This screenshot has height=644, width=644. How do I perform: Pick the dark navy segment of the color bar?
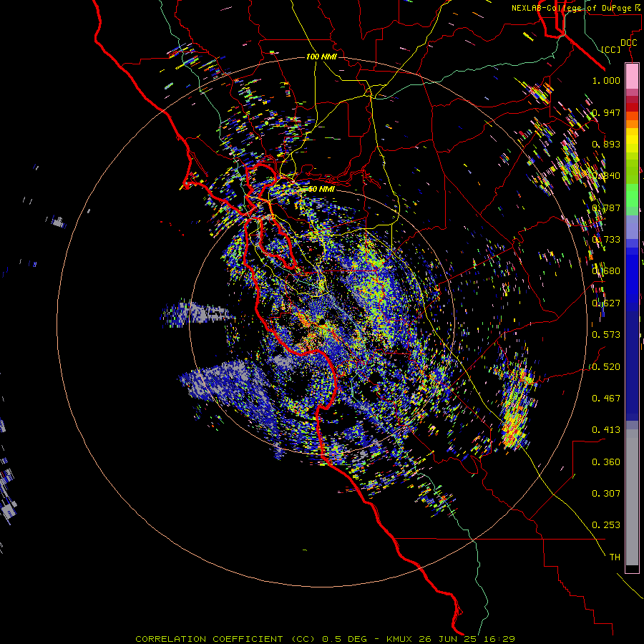pyautogui.click(x=632, y=366)
